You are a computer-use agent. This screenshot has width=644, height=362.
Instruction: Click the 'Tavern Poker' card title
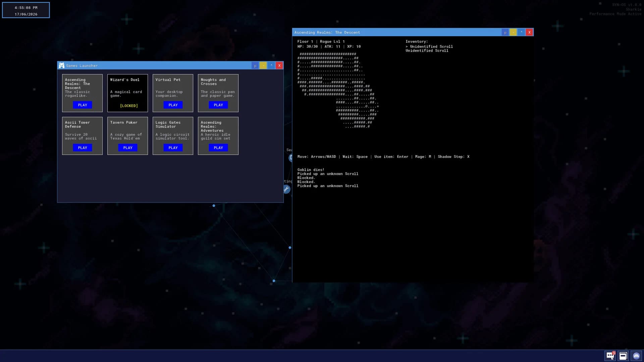click(x=123, y=122)
